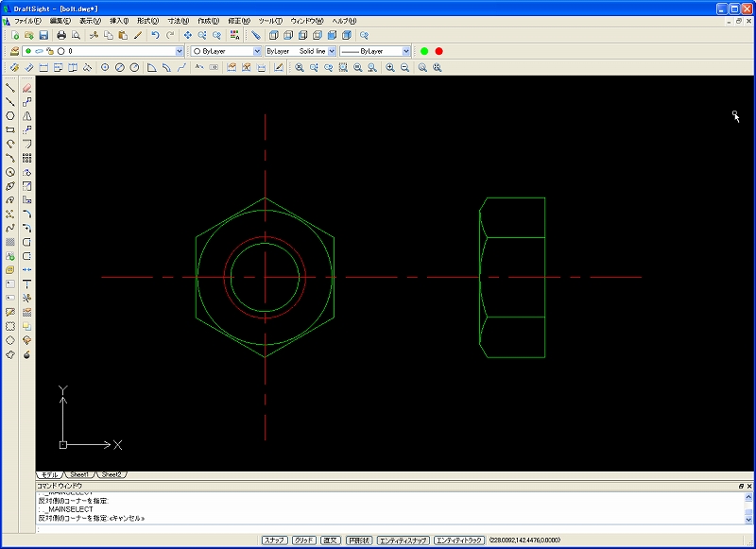The height and width of the screenshot is (549, 756).
Task: Toggle エンティティスナップ in the status bar
Action: [404, 540]
